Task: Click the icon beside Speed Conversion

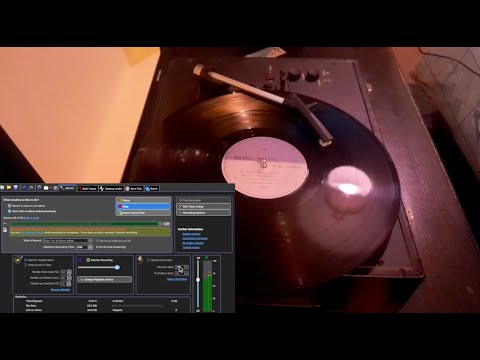Action: point(141,260)
